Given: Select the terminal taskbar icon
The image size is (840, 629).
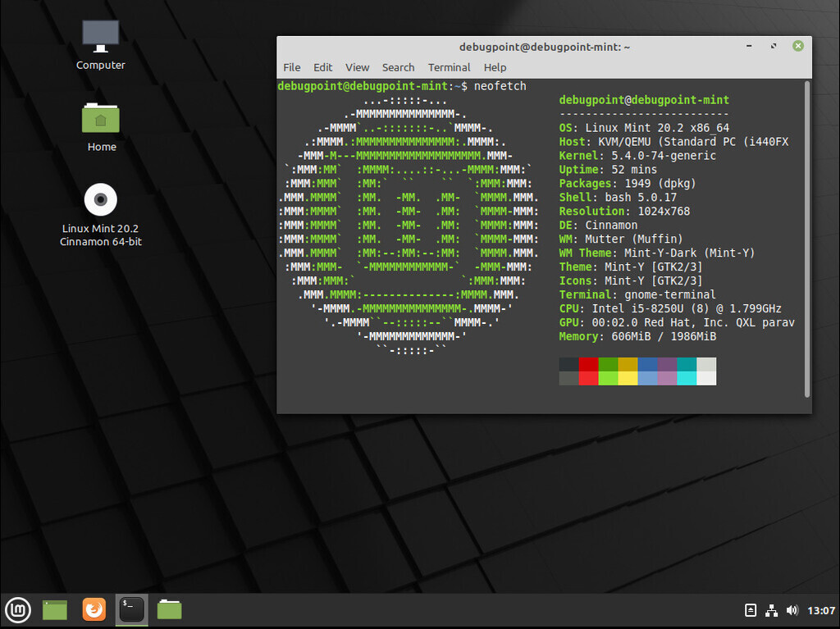Looking at the screenshot, I should [132, 609].
